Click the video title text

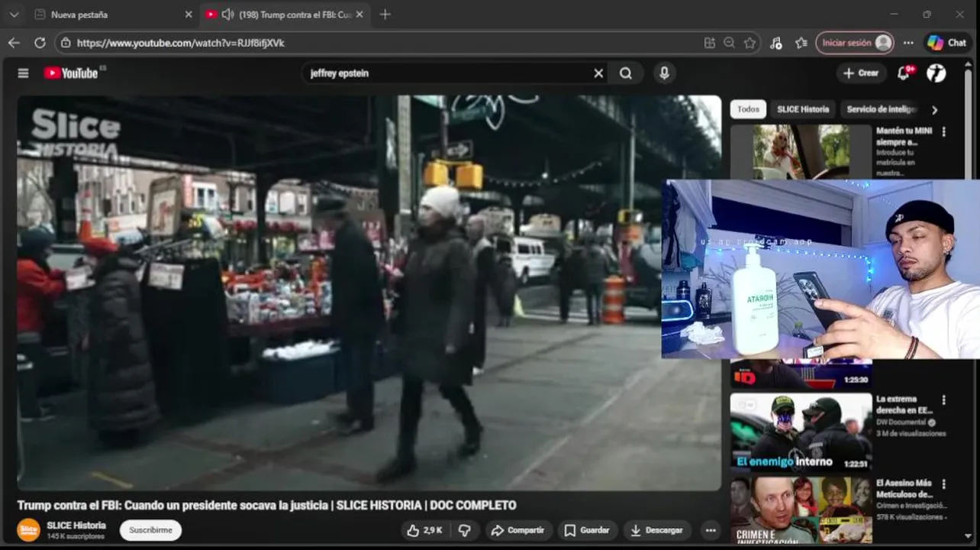coord(267,506)
